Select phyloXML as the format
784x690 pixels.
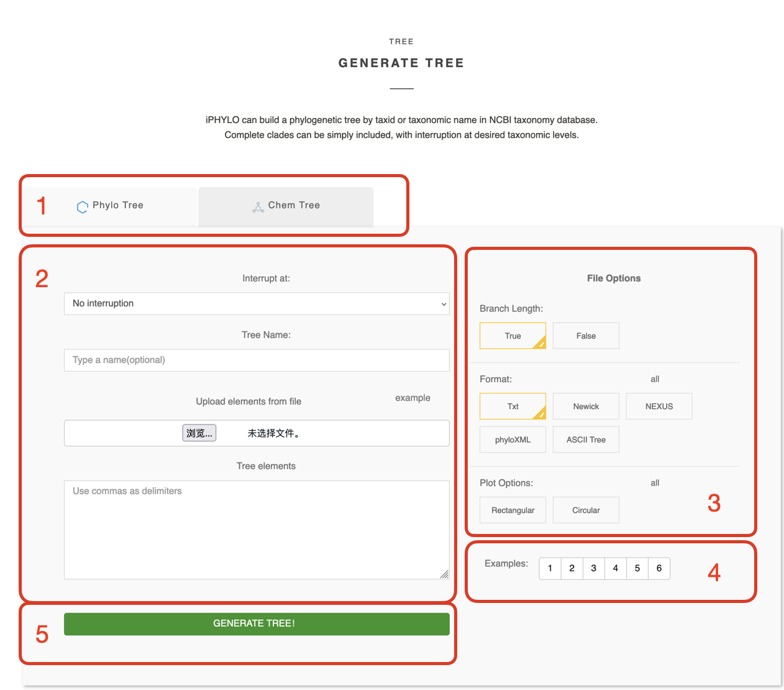coord(513,440)
